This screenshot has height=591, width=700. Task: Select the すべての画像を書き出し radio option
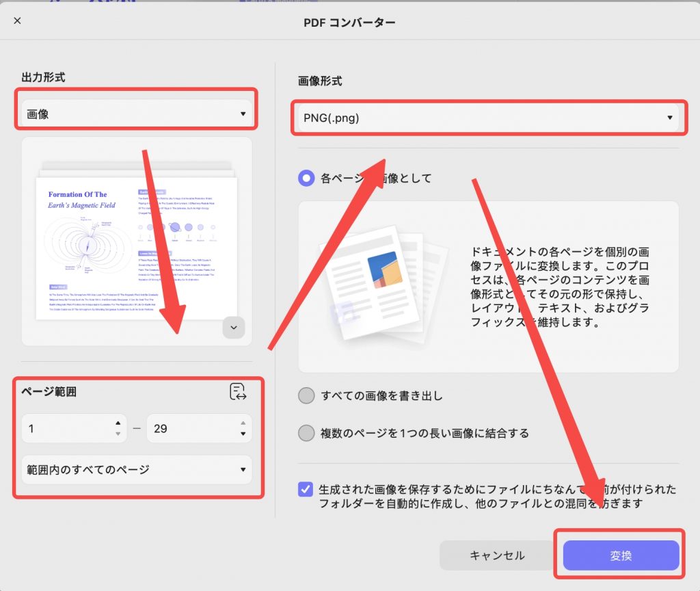point(306,395)
